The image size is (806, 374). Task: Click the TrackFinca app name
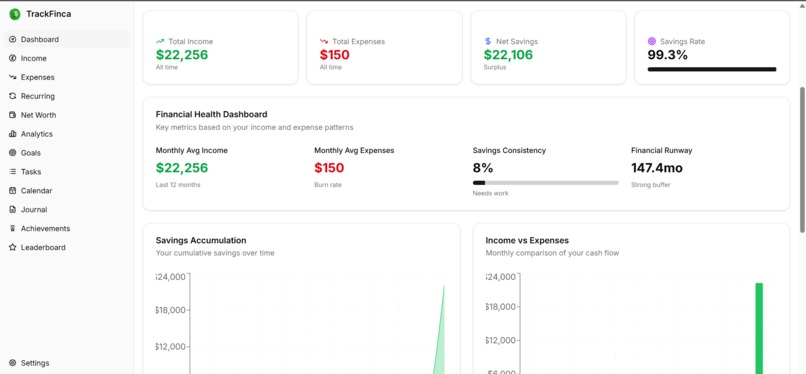pyautogui.click(x=49, y=14)
